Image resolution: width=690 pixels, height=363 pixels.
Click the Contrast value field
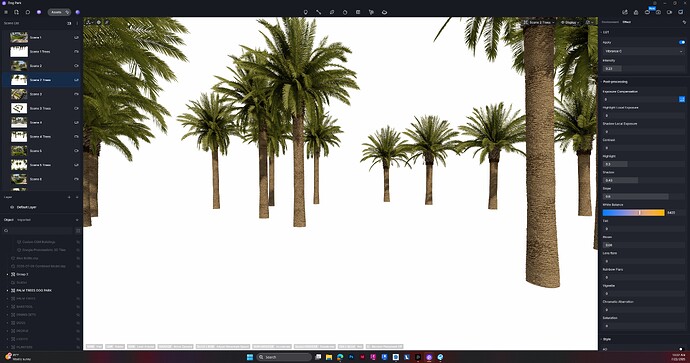coord(643,148)
